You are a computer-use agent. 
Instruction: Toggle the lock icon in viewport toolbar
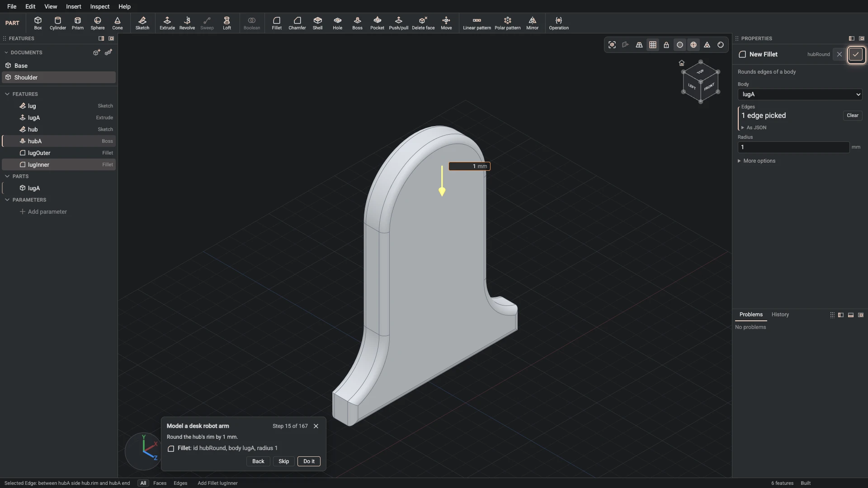666,45
